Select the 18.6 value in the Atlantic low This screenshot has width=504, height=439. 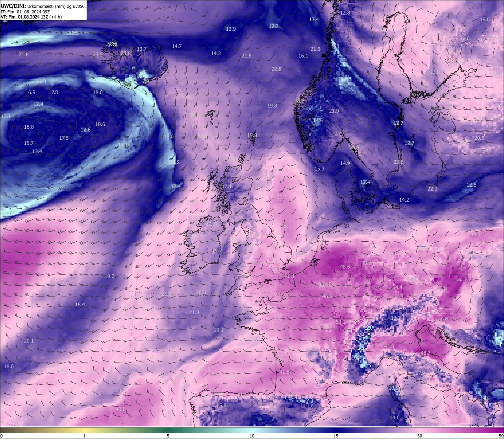pyautogui.click(x=100, y=124)
